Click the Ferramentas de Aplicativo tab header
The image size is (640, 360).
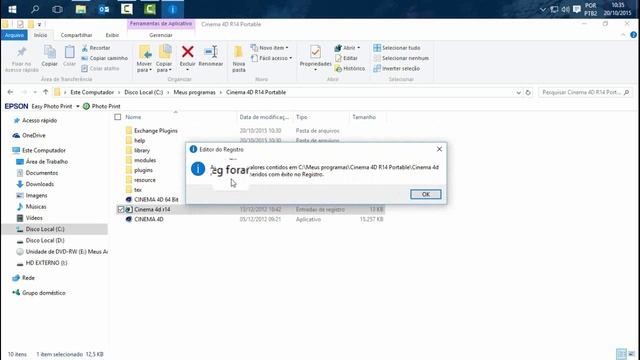161,24
